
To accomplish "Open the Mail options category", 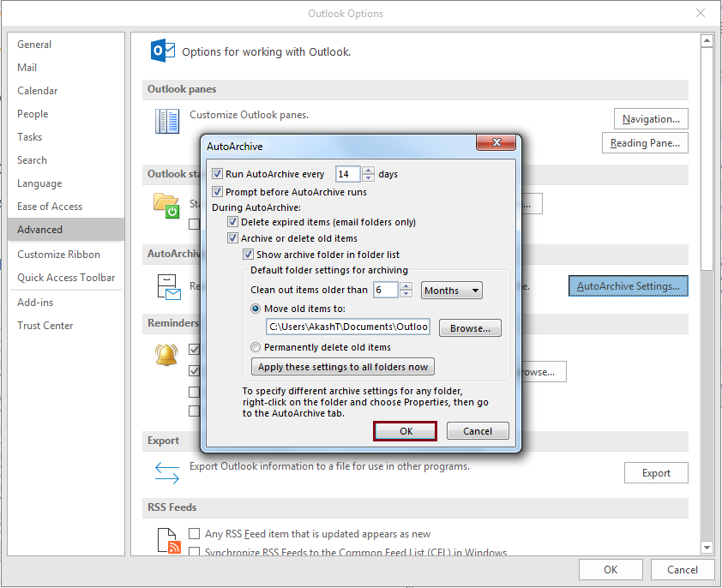I will click(27, 68).
